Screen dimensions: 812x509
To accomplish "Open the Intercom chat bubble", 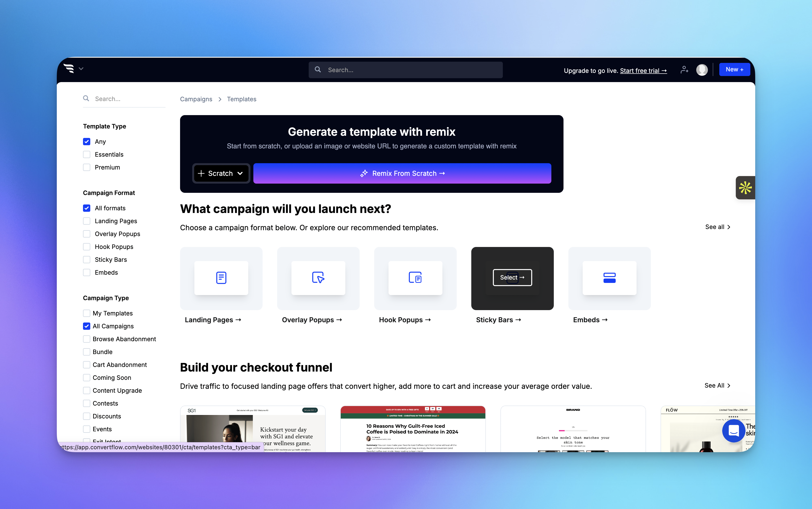I will (733, 431).
